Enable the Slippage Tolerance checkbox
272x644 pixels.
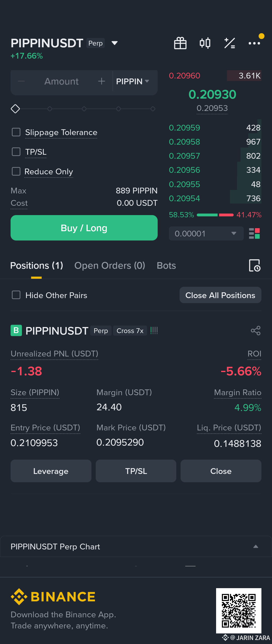tap(16, 132)
